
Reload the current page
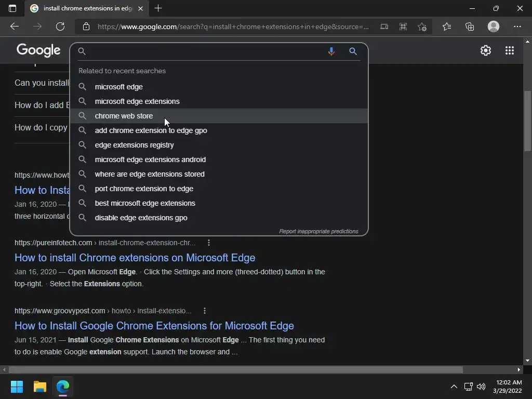(60, 26)
